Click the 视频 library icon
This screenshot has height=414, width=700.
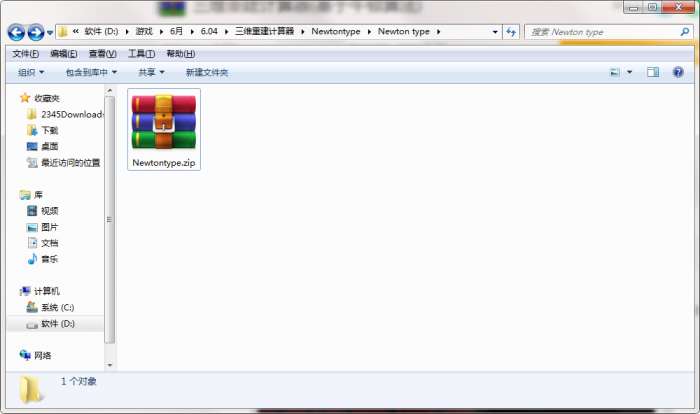click(32, 211)
